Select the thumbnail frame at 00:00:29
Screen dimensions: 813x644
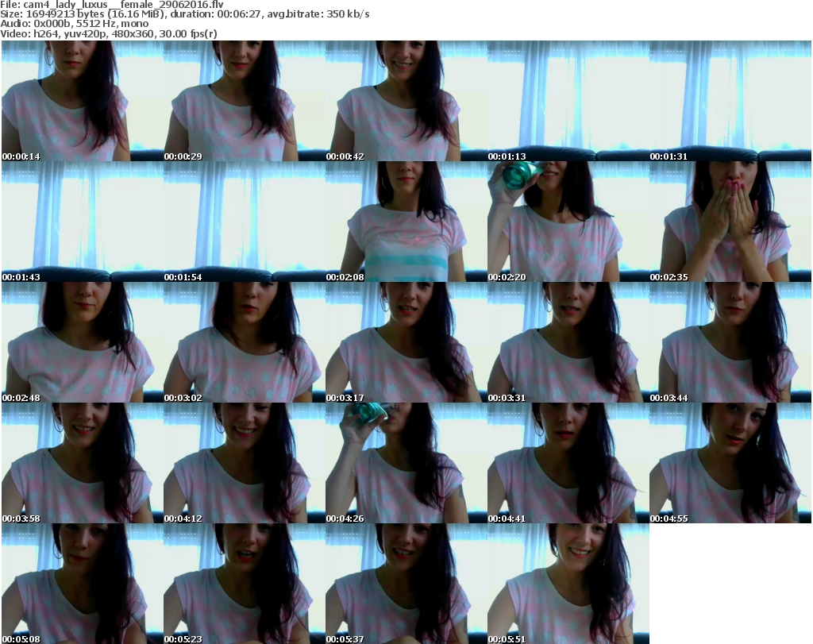point(245,101)
